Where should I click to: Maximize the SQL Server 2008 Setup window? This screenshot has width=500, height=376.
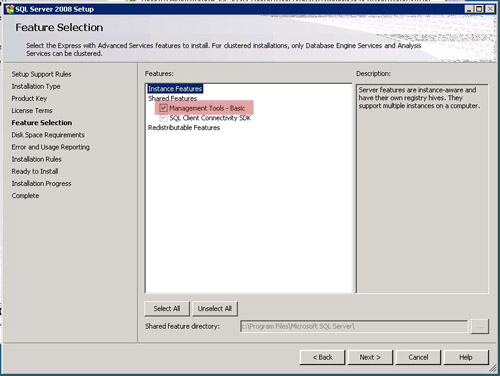(479, 9)
